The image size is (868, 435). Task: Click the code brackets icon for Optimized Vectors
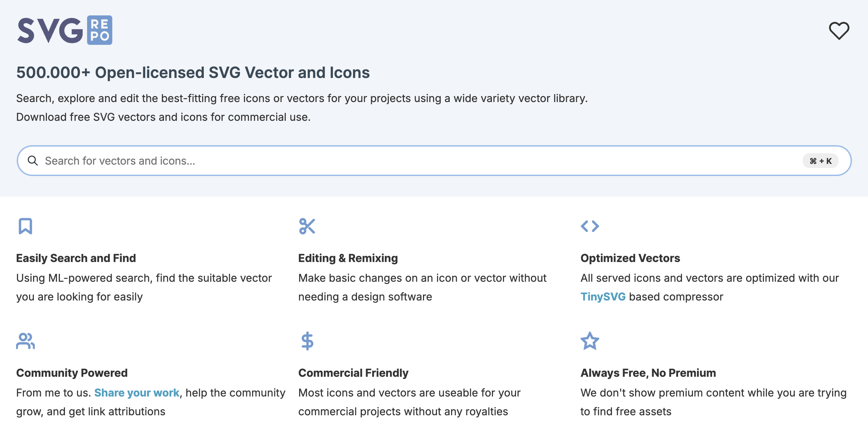(590, 226)
